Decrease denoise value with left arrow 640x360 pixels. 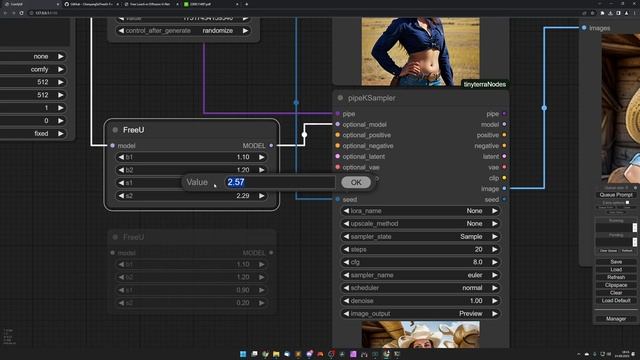tap(346, 301)
